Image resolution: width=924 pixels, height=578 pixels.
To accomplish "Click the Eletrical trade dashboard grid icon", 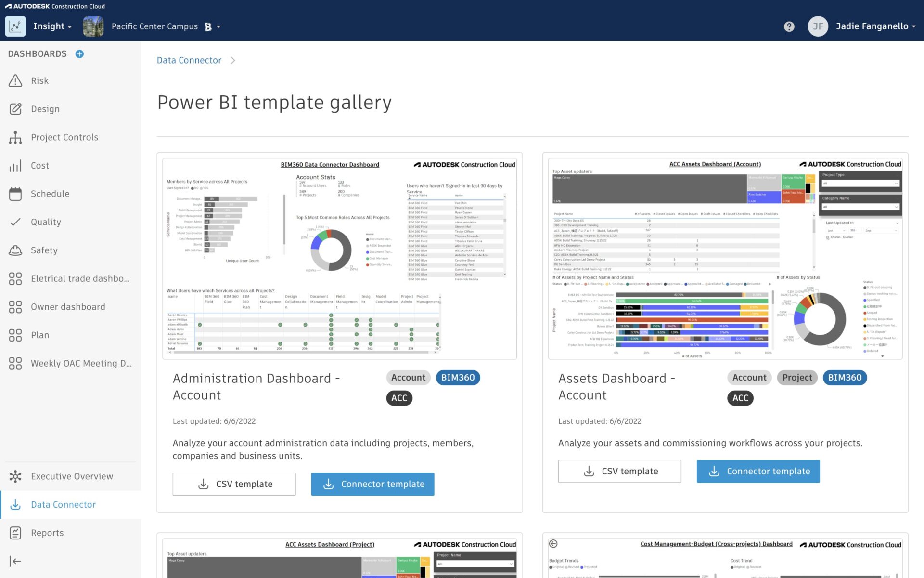I will [15, 278].
